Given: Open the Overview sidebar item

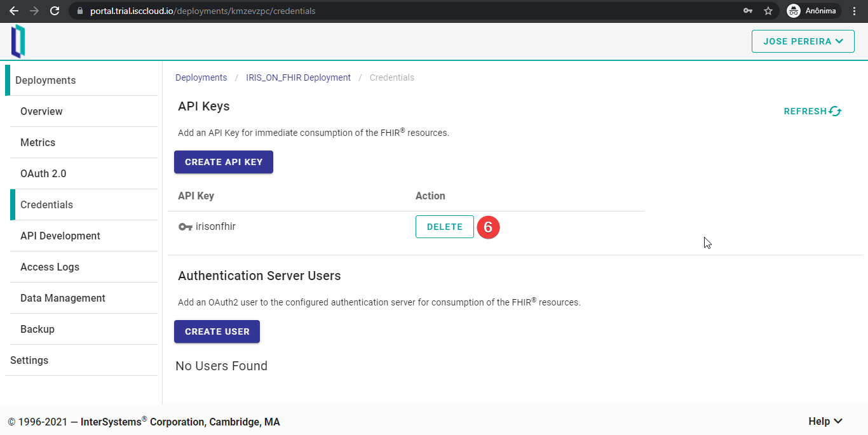Looking at the screenshot, I should point(84,111).
